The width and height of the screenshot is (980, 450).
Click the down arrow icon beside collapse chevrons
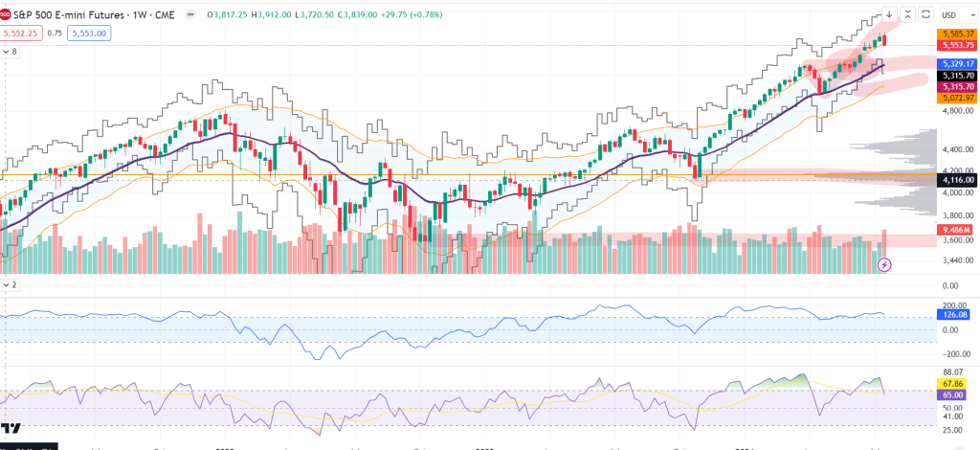(889, 14)
